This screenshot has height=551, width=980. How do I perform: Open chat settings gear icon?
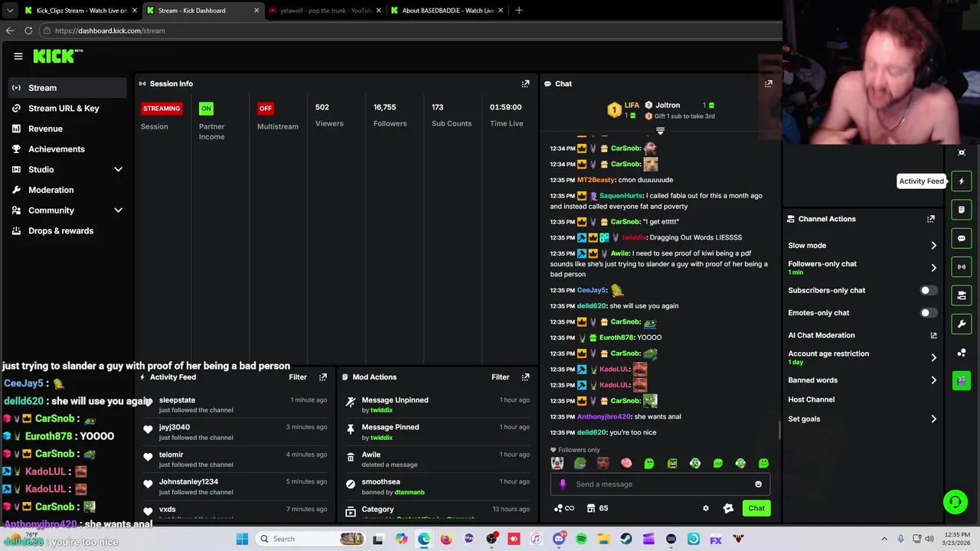point(706,508)
